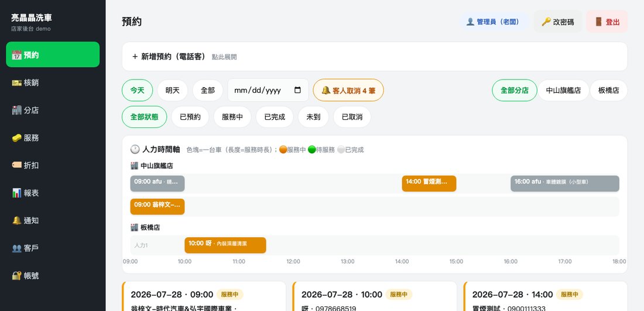The image size is (644, 311).
Task: Open the 預約 sidebar page
Action: pos(53,54)
